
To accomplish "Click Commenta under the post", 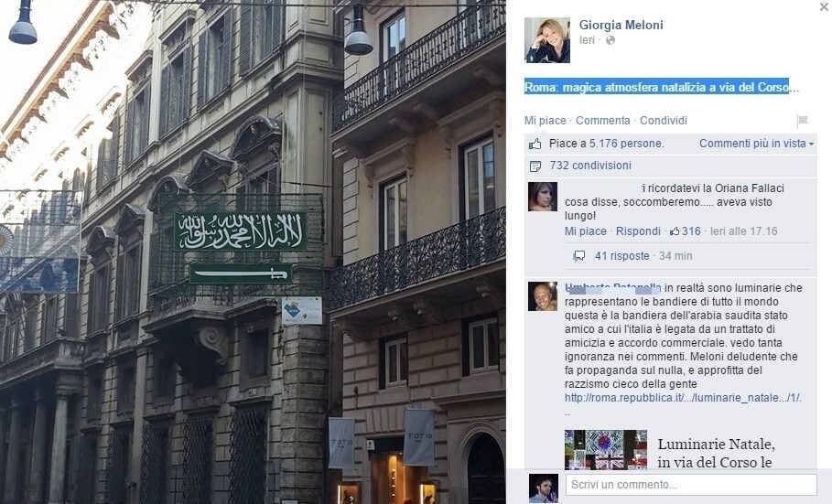I will [x=603, y=121].
